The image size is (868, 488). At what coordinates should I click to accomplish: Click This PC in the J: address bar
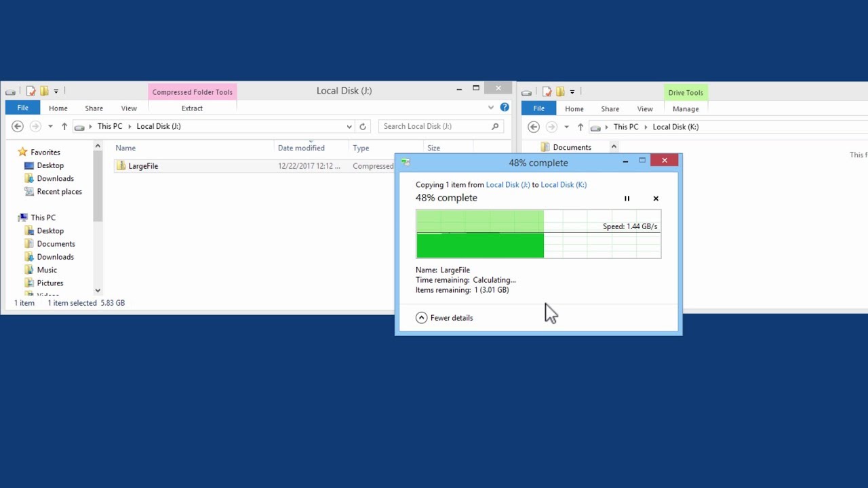(x=110, y=126)
